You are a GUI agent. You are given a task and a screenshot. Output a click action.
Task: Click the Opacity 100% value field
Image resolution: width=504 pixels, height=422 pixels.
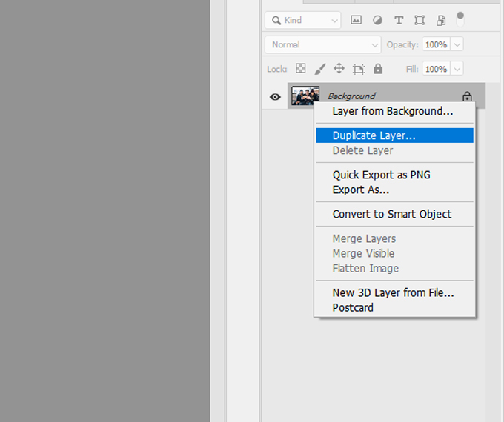coord(436,44)
